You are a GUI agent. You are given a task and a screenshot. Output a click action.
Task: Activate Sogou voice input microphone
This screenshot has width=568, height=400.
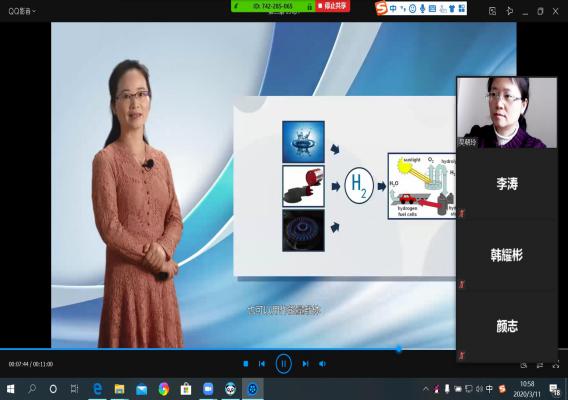coord(422,8)
